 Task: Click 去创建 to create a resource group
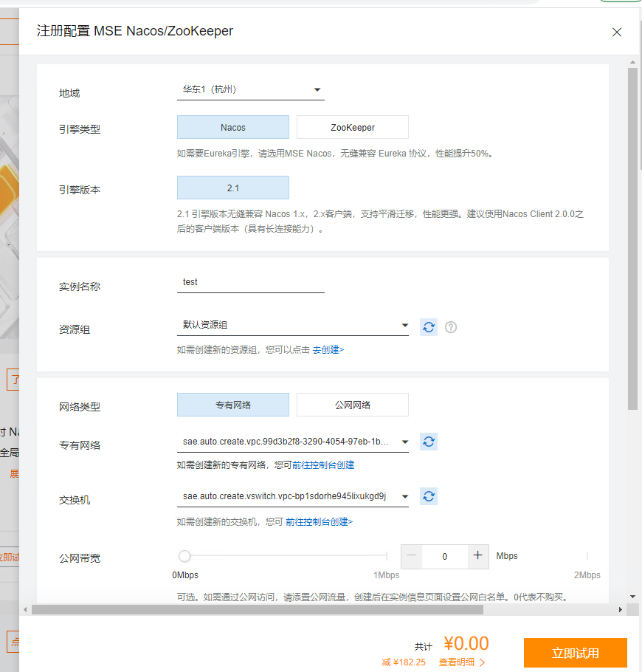tap(328, 350)
